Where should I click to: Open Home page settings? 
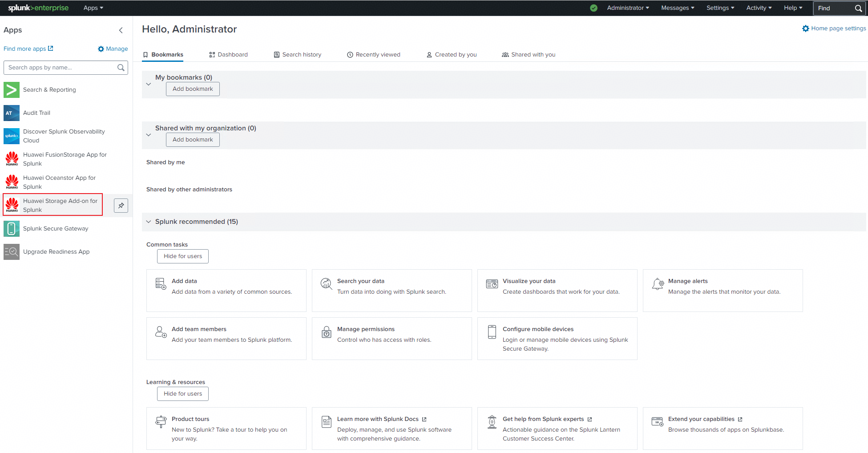[x=834, y=28]
